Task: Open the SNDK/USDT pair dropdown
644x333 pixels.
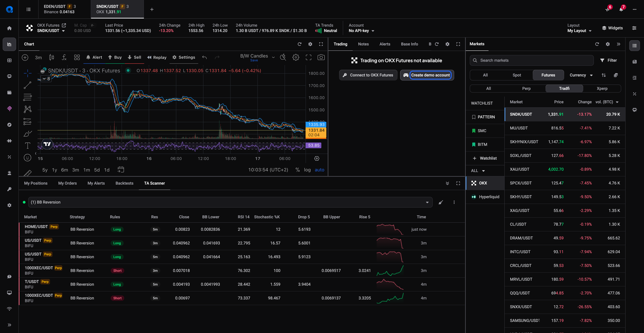Action: point(51,31)
